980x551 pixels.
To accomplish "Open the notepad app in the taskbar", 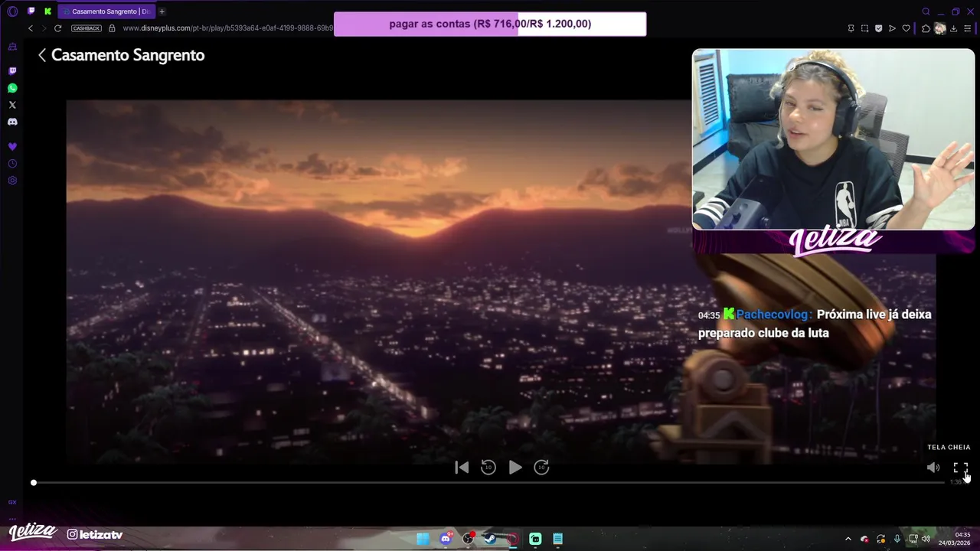I will [558, 539].
